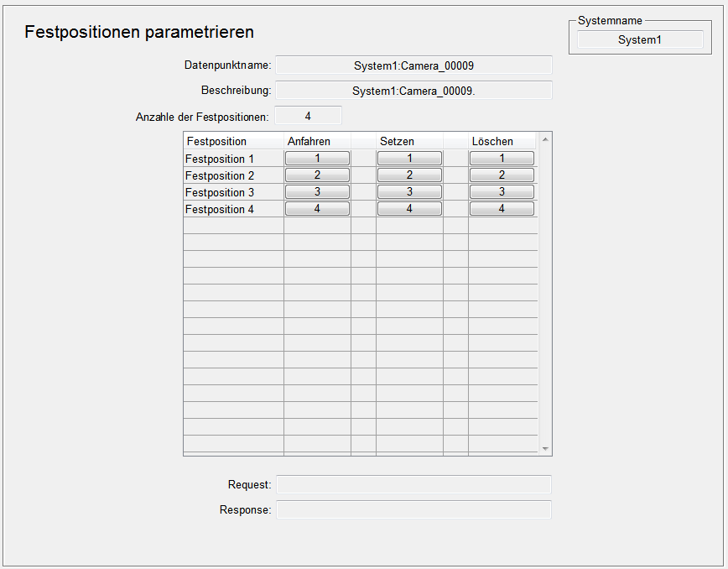Save Festposition 4 with Setzen button
728x569 pixels.
click(409, 209)
